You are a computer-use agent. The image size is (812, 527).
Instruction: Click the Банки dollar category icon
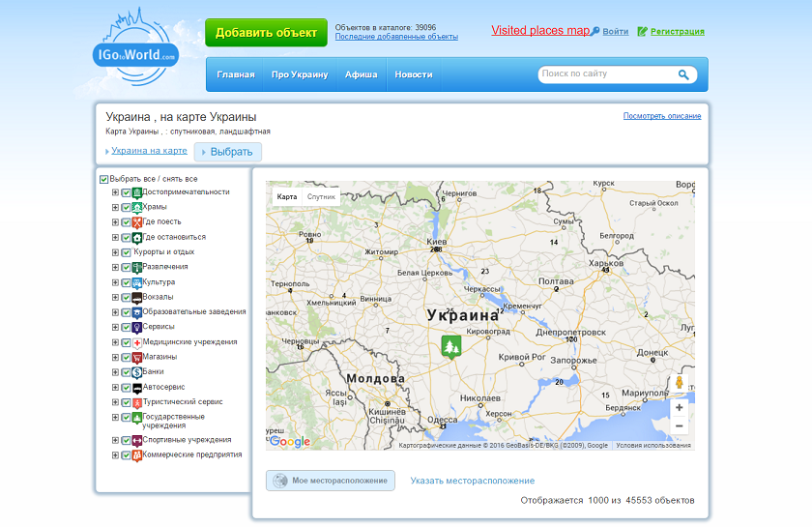136,372
